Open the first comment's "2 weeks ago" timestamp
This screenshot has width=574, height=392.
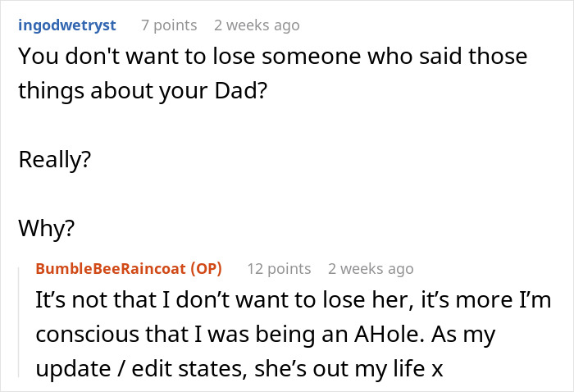pyautogui.click(x=257, y=25)
